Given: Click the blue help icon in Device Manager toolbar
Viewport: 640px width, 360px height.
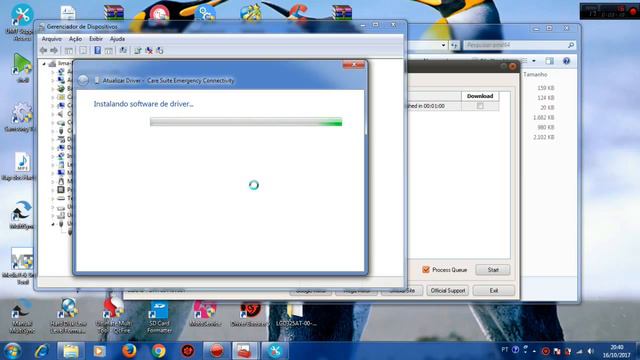Looking at the screenshot, I should tap(97, 51).
